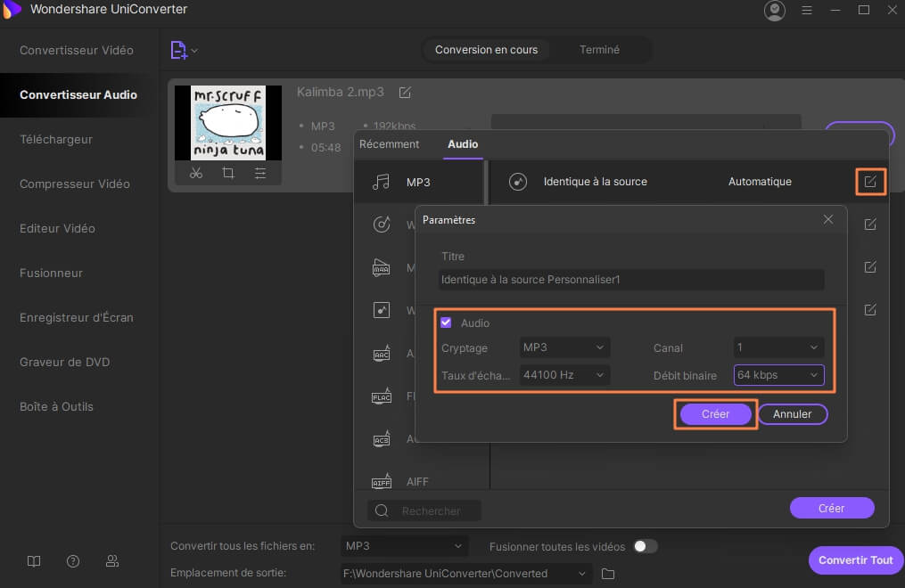The width and height of the screenshot is (905, 588).
Task: Open the Canal dropdown
Action: pyautogui.click(x=778, y=347)
